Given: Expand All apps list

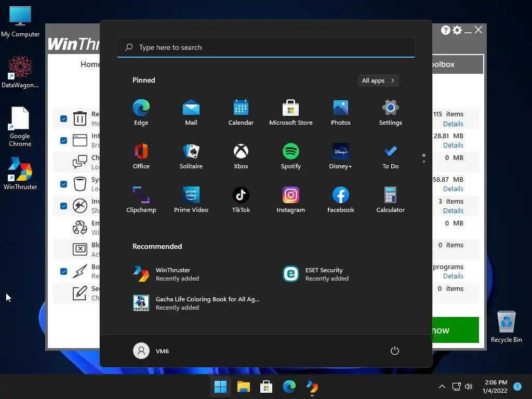Looking at the screenshot, I should [378, 81].
